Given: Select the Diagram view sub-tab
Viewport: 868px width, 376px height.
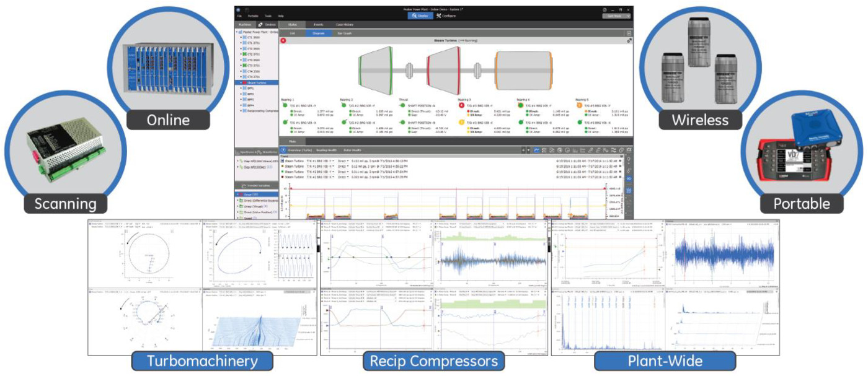Looking at the screenshot, I should click(x=318, y=33).
